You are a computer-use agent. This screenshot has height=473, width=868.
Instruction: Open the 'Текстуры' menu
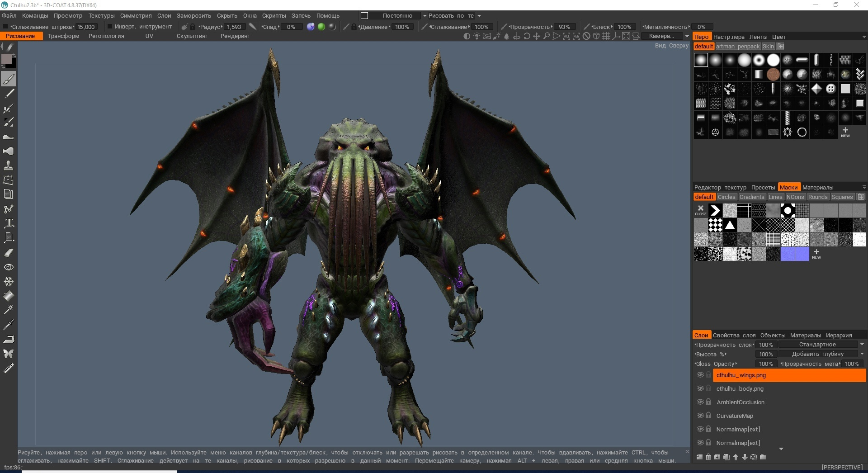(x=101, y=16)
